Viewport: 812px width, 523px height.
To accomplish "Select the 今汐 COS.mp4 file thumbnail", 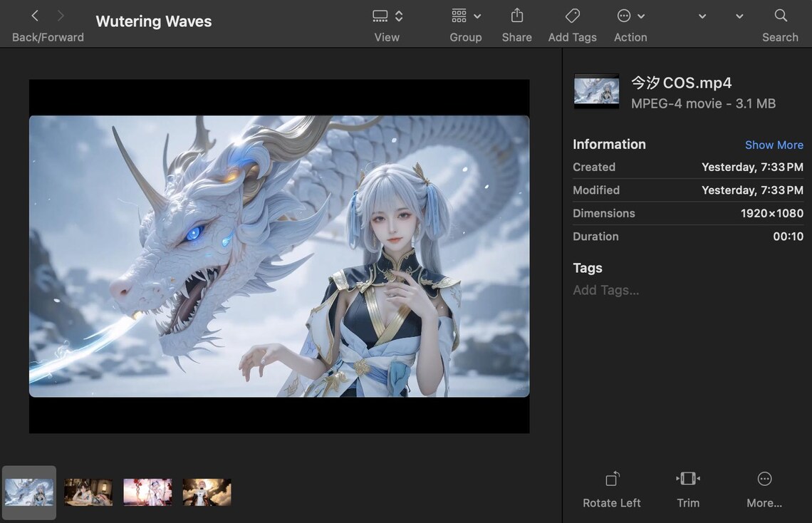I will (x=596, y=90).
